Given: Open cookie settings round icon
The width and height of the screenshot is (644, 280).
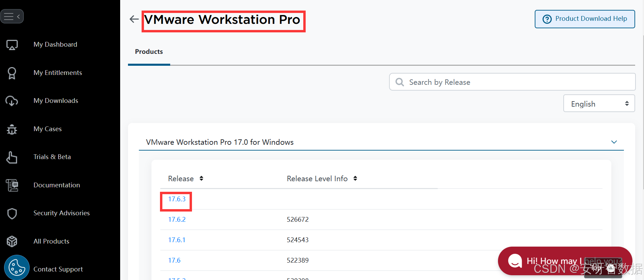Looking at the screenshot, I should pyautogui.click(x=17, y=267).
